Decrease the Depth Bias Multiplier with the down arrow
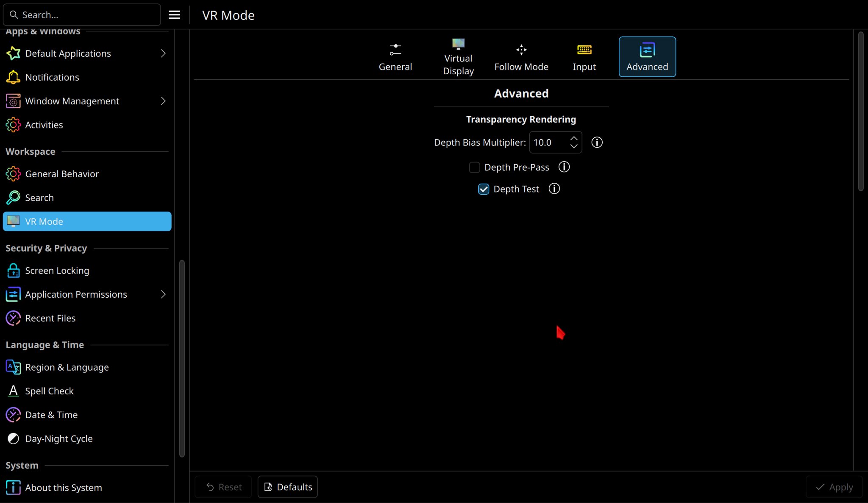The height and width of the screenshot is (503, 868). coord(574,146)
